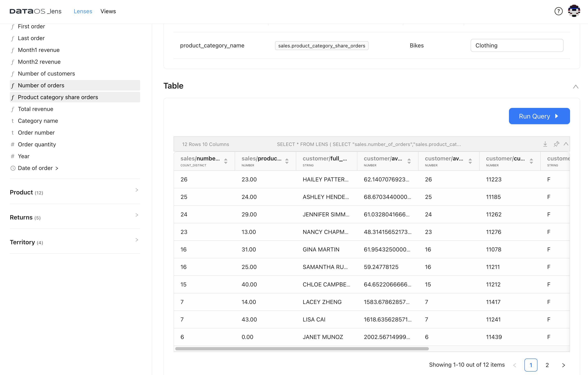Screen dimensions: 588x375
Task: Click the SELECT query text preview
Action: coord(369,144)
